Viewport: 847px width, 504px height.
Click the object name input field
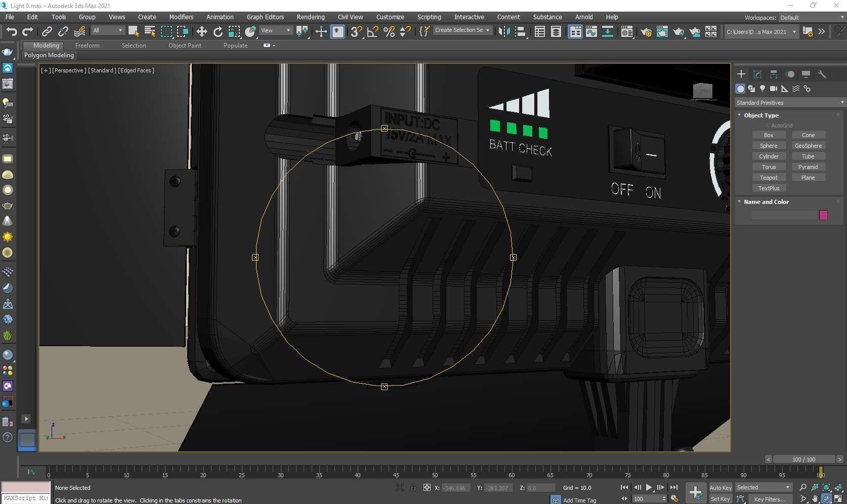pos(783,215)
